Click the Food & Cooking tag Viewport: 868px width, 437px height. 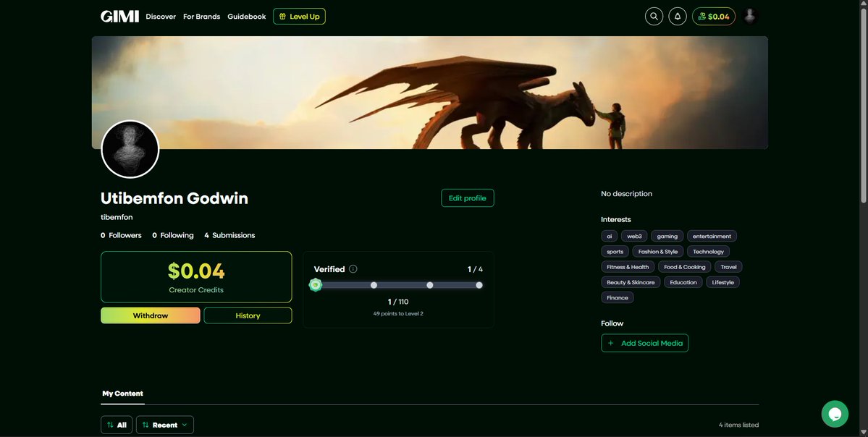[x=685, y=267]
